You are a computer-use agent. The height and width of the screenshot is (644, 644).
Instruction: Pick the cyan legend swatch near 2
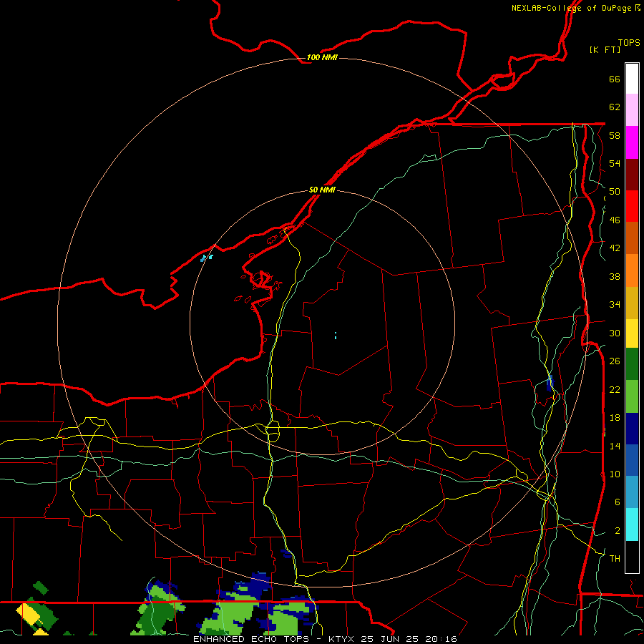(x=632, y=525)
